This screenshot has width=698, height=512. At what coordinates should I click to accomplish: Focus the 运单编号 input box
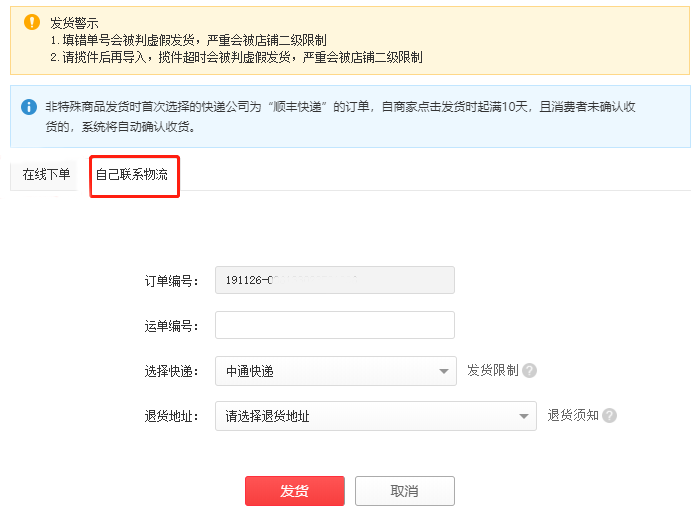[x=334, y=325]
